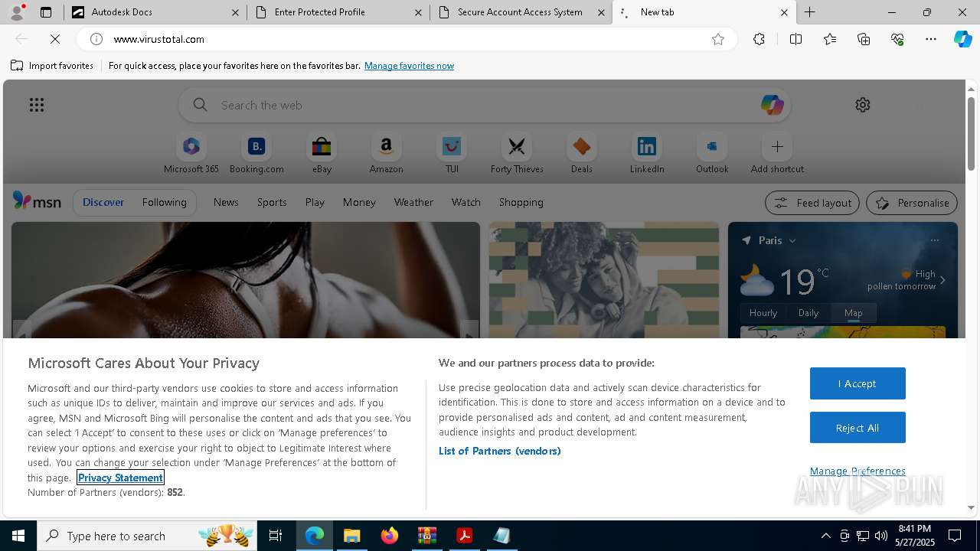Click the Manage favorites now link
Viewport: 980px width, 551px height.
point(409,66)
